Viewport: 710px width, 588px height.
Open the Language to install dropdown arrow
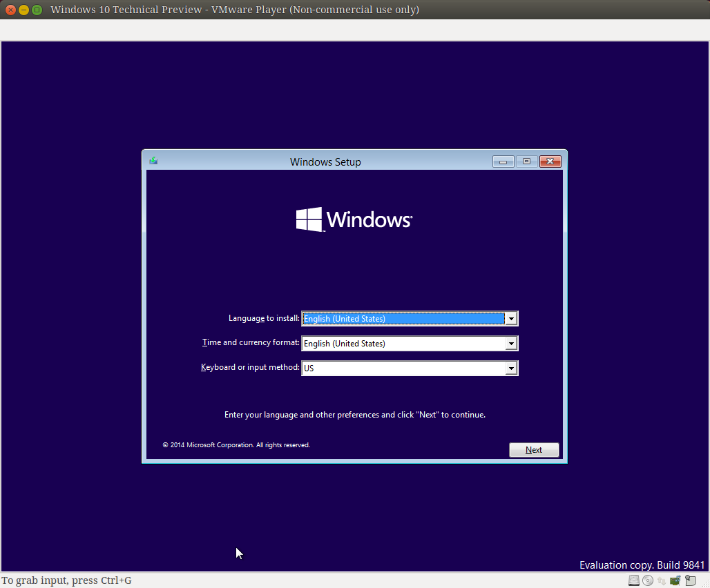(511, 319)
